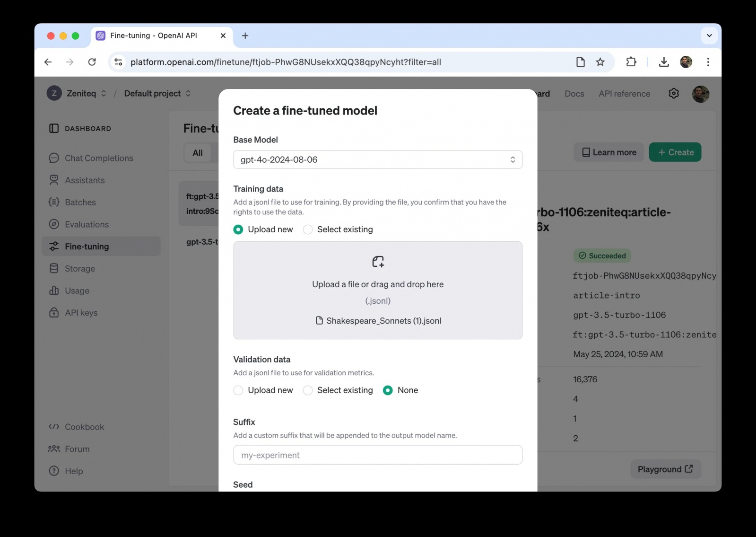The height and width of the screenshot is (537, 756).
Task: Open a new browser tab
Action: point(245,35)
